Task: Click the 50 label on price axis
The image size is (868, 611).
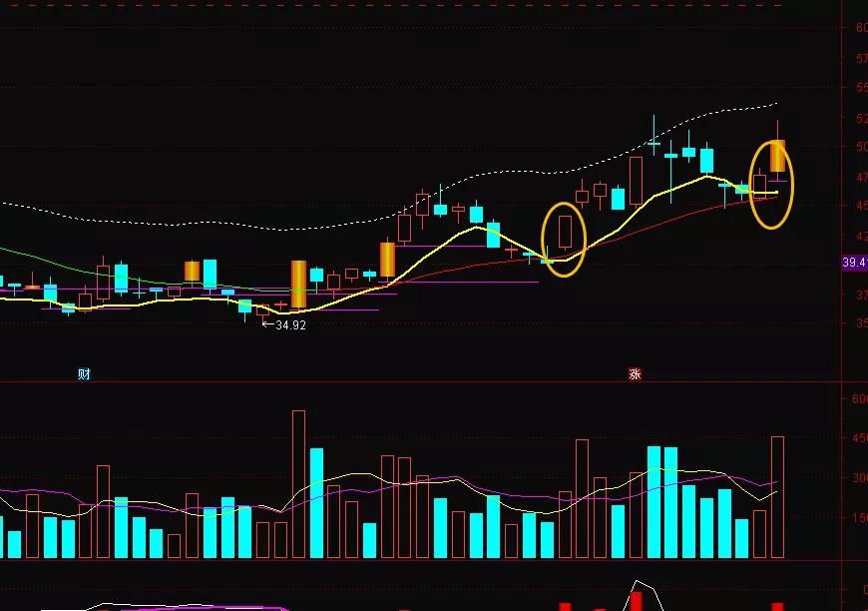Action: pos(861,147)
